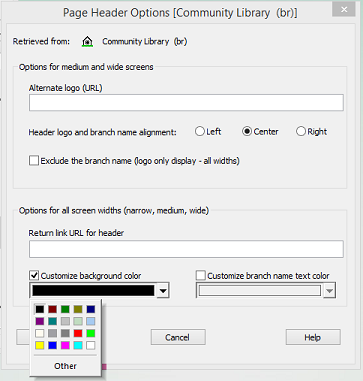Select the magenta color swatch

(x=65, y=345)
